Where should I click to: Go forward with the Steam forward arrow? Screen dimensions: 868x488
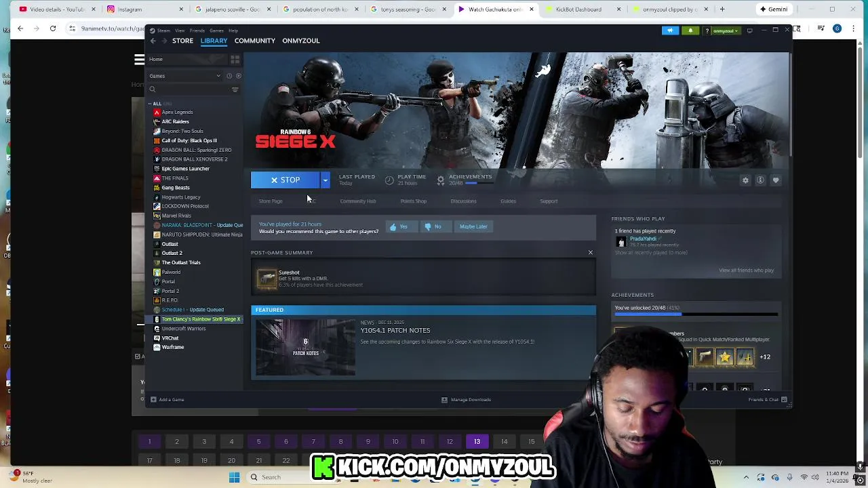click(x=163, y=41)
